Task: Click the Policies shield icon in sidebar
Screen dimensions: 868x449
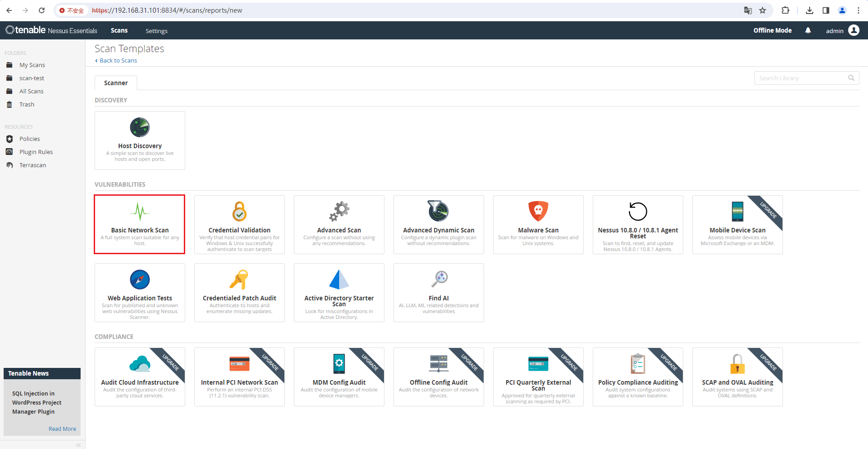Action: tap(10, 139)
